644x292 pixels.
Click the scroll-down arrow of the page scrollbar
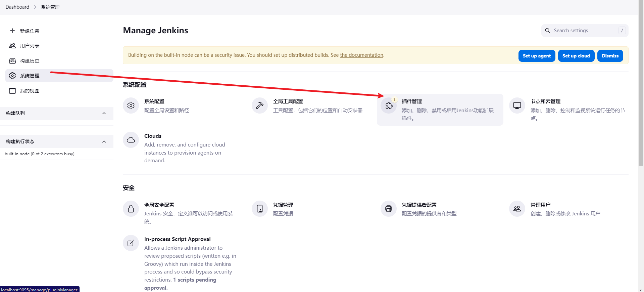pyautogui.click(x=641, y=290)
